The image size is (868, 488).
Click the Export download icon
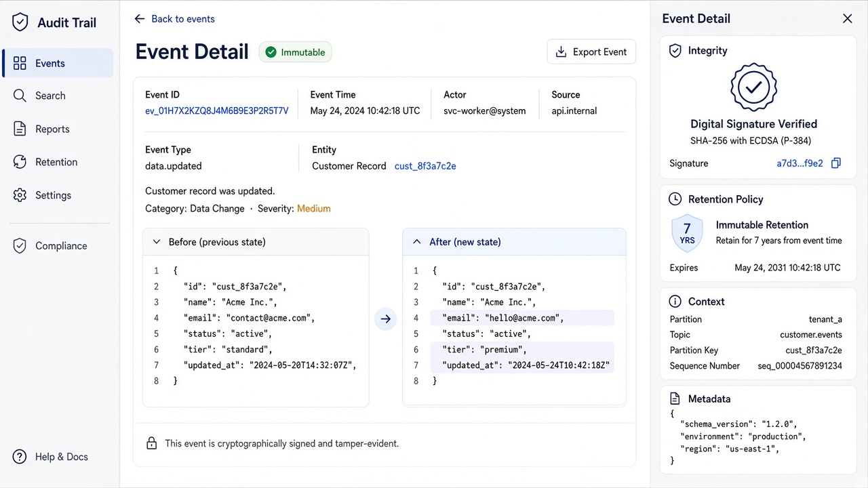(x=561, y=52)
